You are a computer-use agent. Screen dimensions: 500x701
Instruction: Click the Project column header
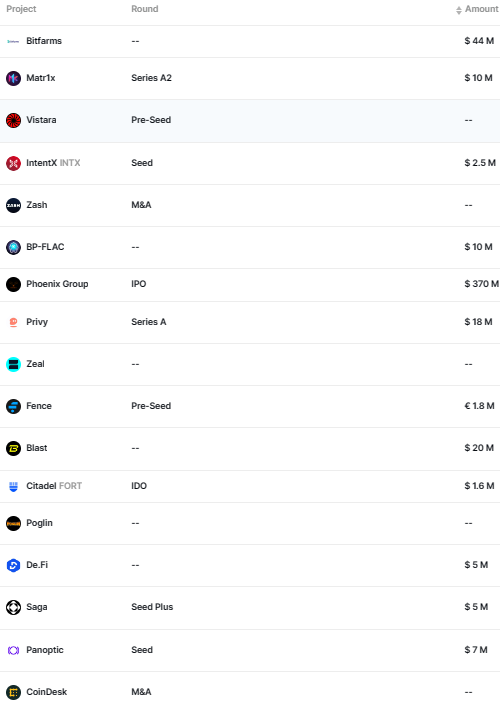click(21, 9)
